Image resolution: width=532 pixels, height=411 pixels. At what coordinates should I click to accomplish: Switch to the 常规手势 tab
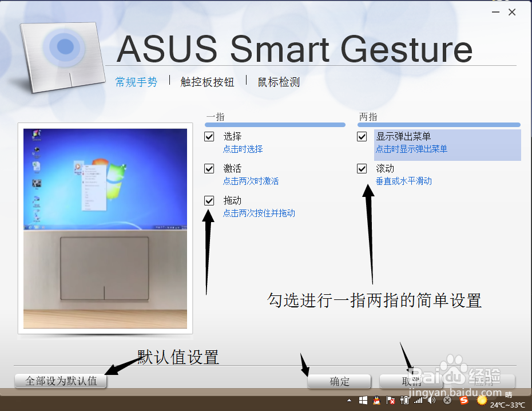136,82
